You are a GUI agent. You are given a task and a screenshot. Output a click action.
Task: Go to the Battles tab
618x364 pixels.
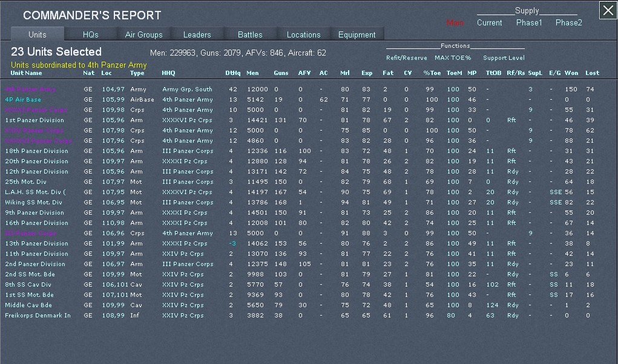click(250, 34)
